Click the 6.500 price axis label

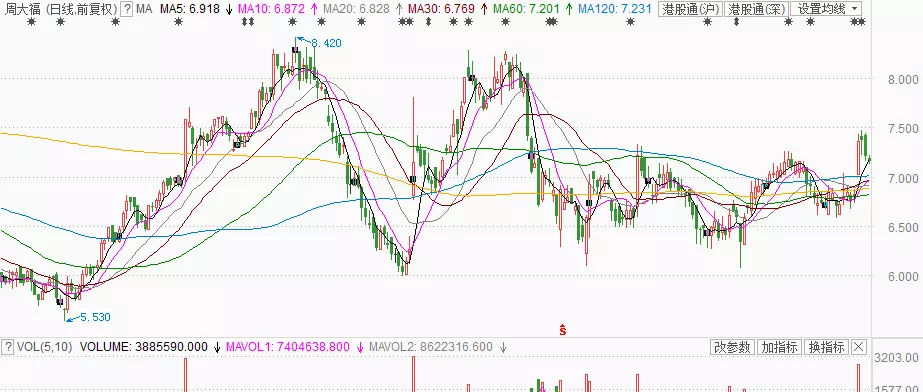[903, 227]
